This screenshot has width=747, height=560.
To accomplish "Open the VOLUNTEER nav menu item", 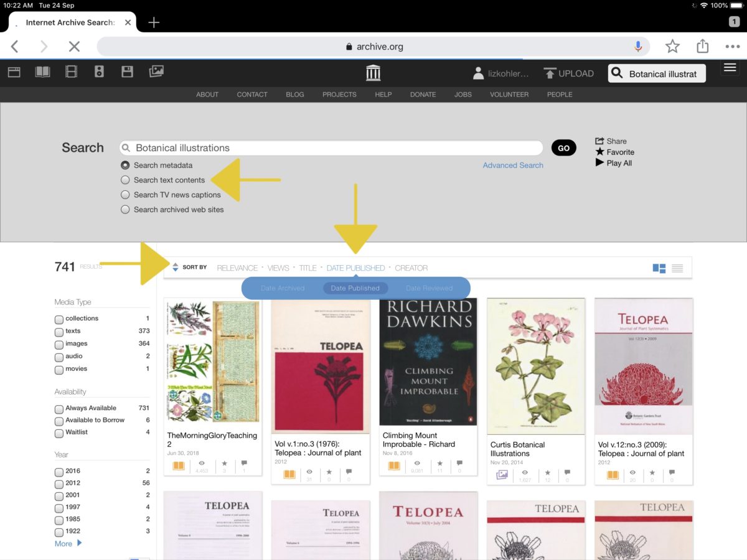I will pos(509,95).
